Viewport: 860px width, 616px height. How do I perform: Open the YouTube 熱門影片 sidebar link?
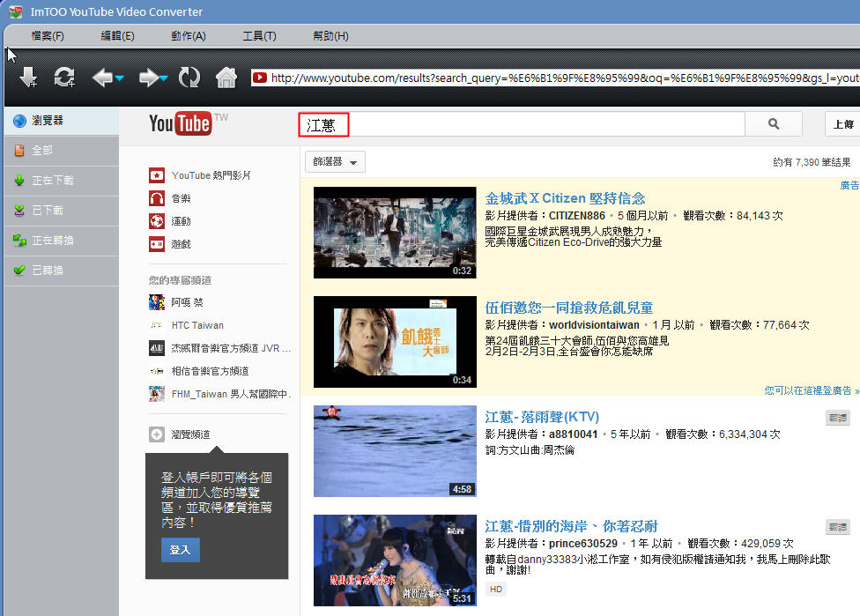(x=211, y=175)
